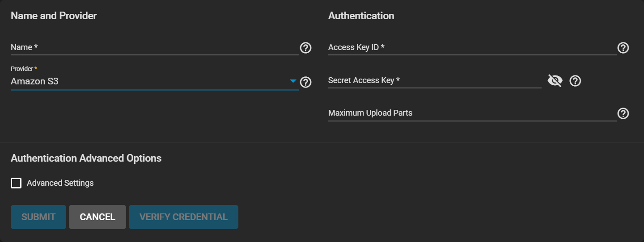Open Maximum Upload Parts help icon
The image size is (644, 242).
tap(623, 113)
